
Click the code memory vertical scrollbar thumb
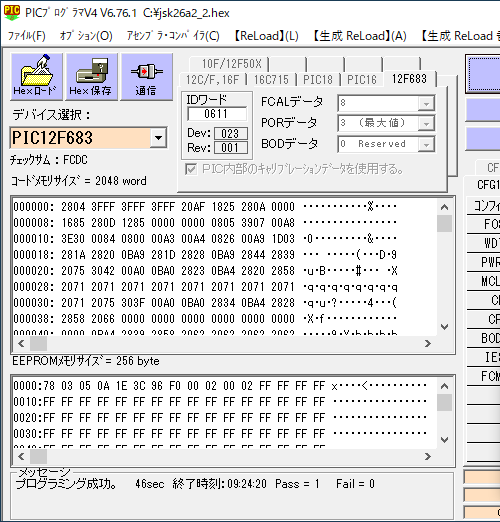click(444, 223)
